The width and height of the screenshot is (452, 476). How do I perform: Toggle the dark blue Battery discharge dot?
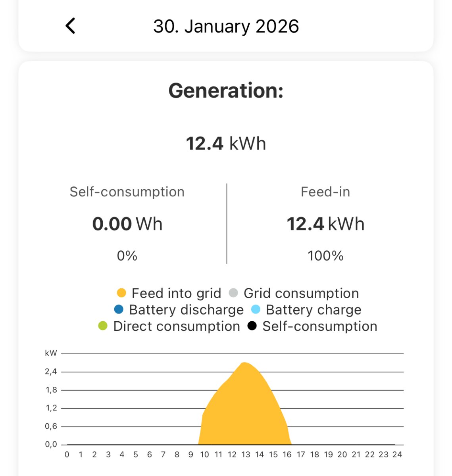coord(119,309)
